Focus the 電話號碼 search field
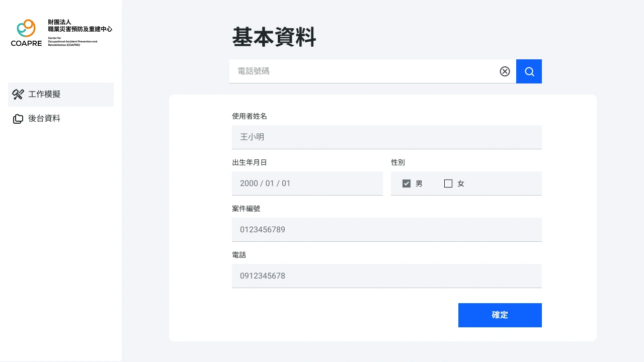This screenshot has height=362, width=644. tap(373, 71)
